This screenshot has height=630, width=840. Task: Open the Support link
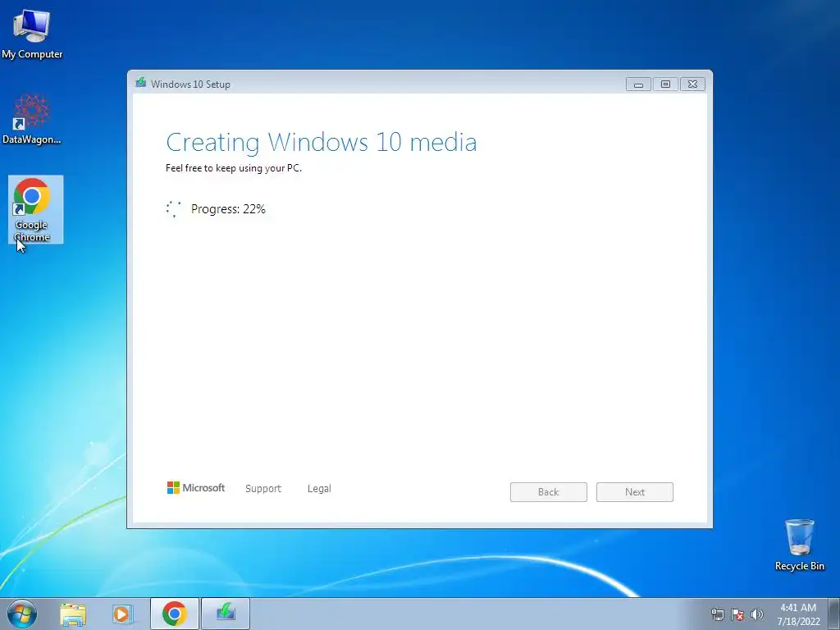[x=263, y=489]
